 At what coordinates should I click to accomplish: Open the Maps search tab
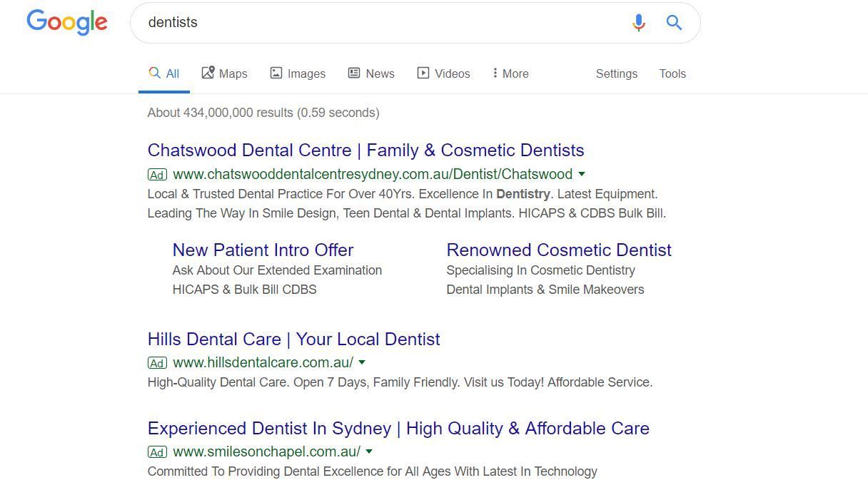coord(224,73)
